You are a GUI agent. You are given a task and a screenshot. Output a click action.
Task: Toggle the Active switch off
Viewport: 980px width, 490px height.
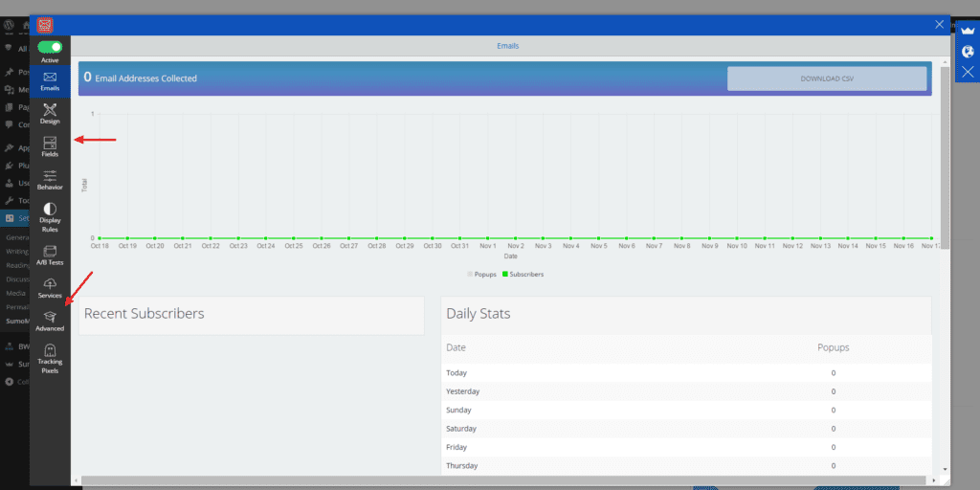click(x=50, y=47)
